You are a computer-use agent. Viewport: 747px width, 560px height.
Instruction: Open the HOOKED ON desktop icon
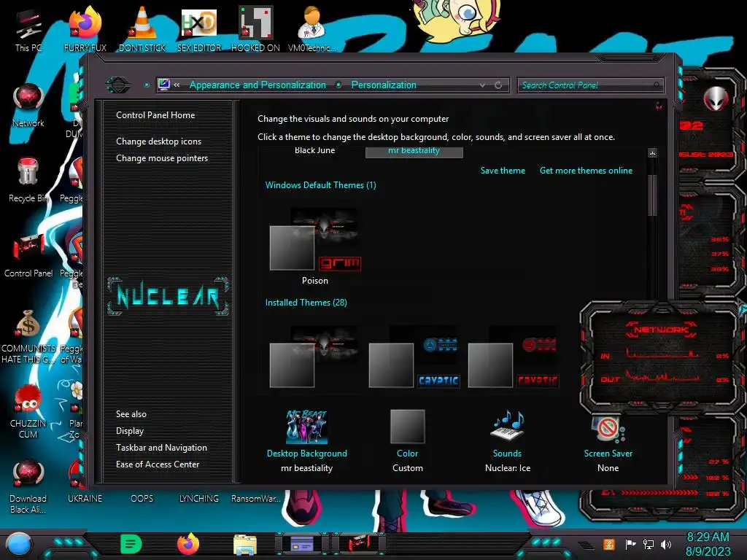pos(255,30)
